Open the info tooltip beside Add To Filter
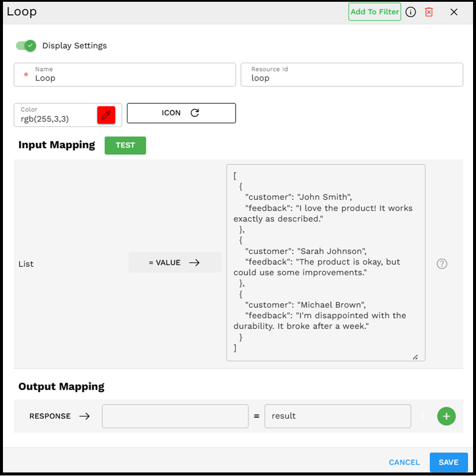 pos(410,11)
